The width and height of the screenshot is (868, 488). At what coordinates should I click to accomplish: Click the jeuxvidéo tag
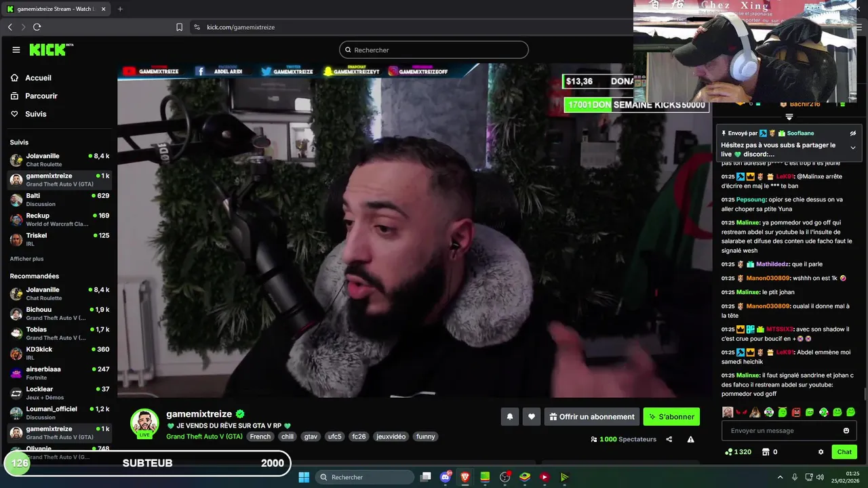391,436
